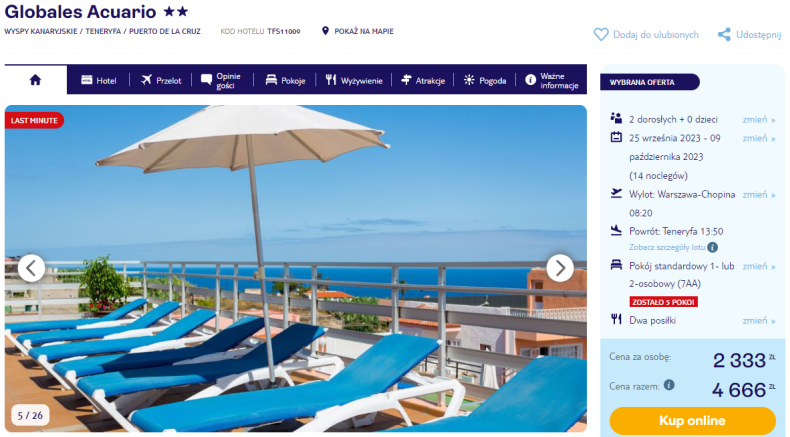
Task: Click info icon beside Cena razem
Action: [x=669, y=385]
